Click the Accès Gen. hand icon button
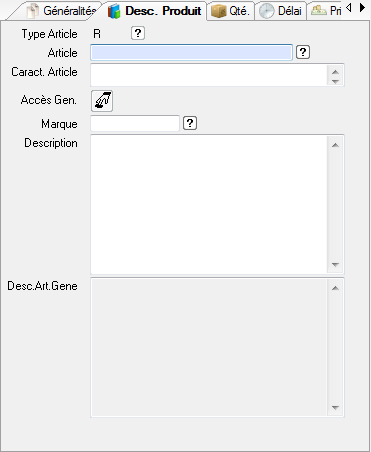 (102, 101)
